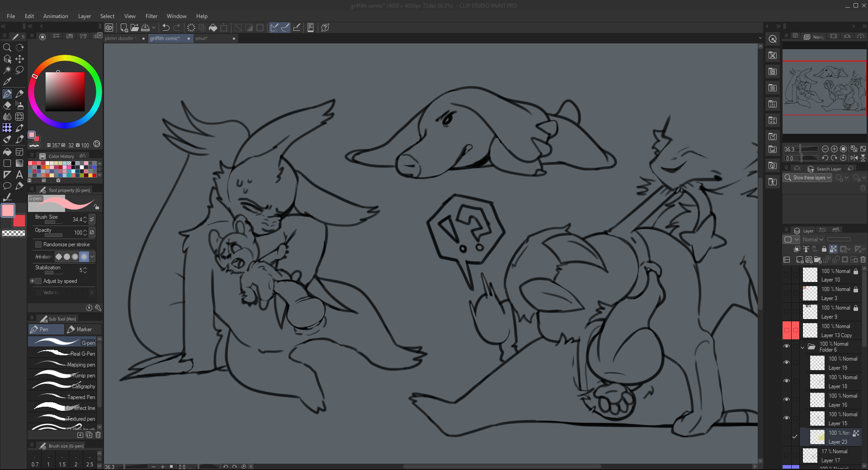The width and height of the screenshot is (868, 470).
Task: Open Clip Studio launcher icon
Action: pos(109,28)
